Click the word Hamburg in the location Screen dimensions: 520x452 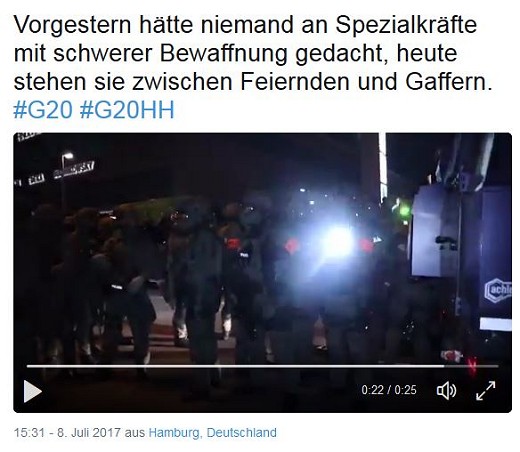174,433
